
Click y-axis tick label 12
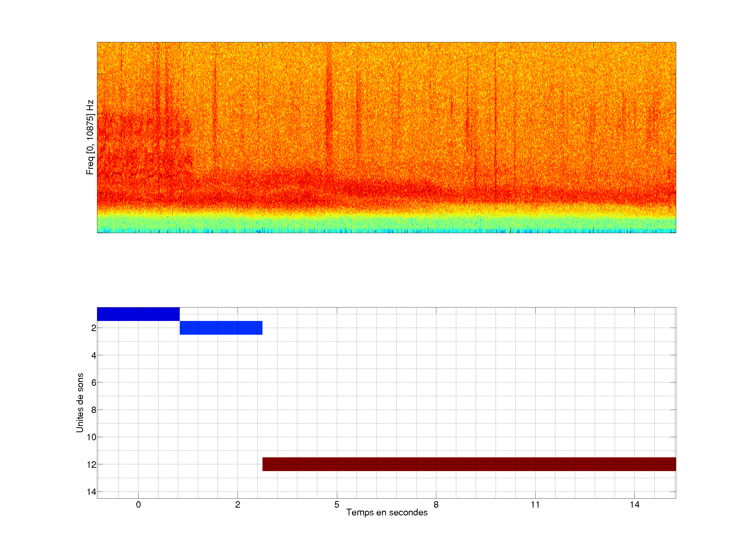coord(92,465)
